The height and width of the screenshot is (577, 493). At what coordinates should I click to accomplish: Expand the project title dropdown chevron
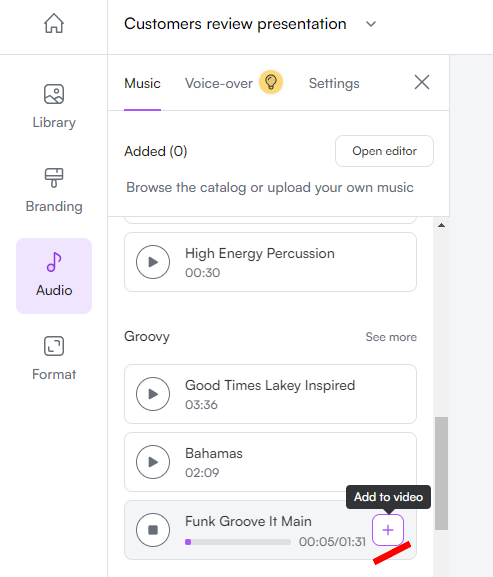click(x=371, y=24)
